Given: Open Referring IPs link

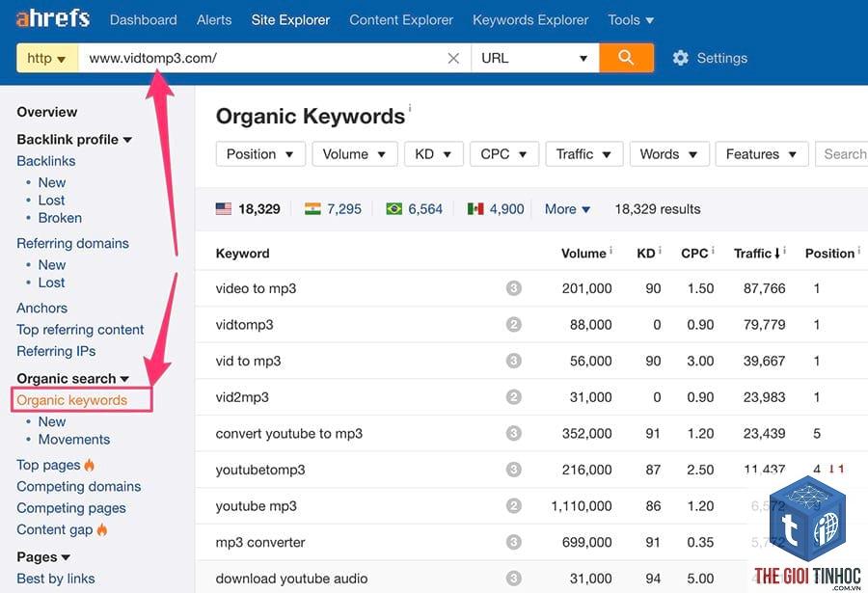Looking at the screenshot, I should coord(56,350).
